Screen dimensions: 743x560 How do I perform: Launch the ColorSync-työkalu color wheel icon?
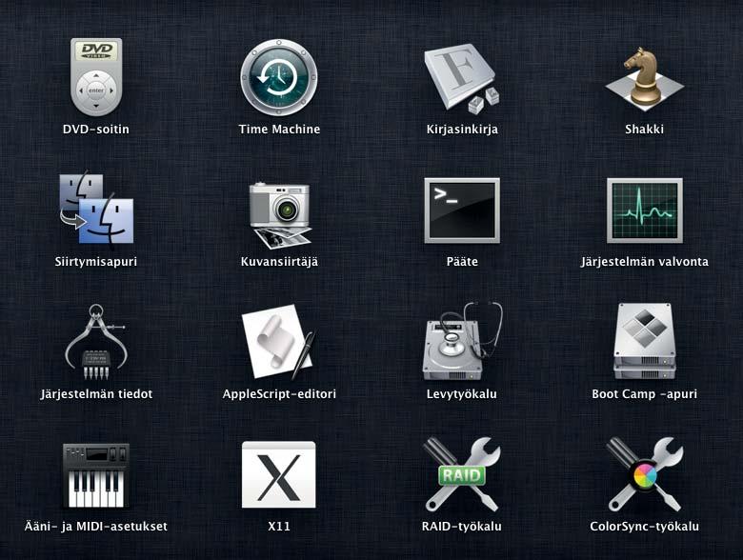(x=645, y=474)
